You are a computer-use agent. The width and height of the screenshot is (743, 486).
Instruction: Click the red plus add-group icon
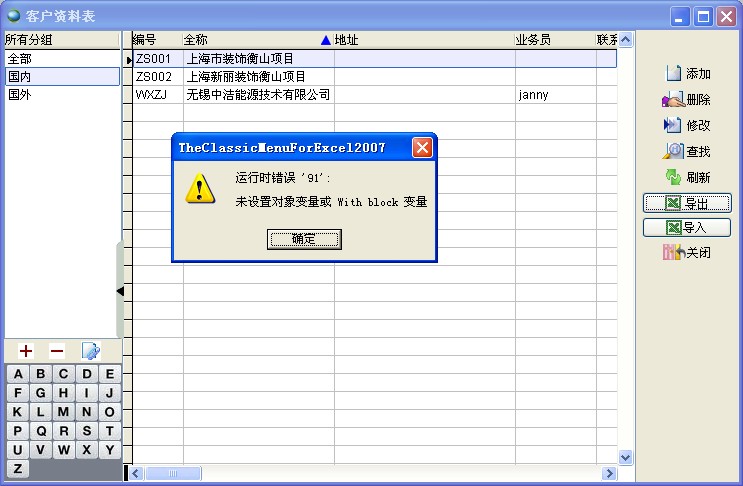coord(26,351)
